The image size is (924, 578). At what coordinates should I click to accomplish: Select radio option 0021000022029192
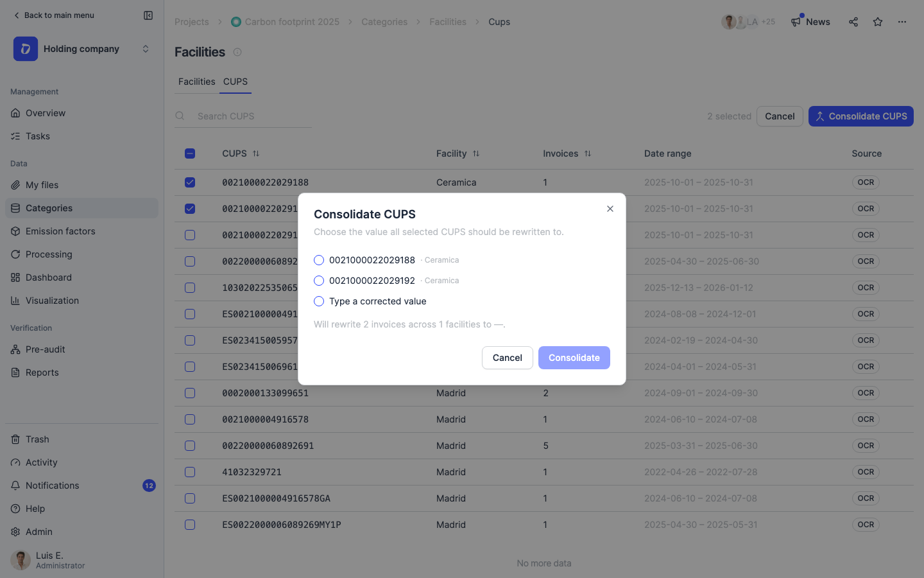tap(319, 281)
